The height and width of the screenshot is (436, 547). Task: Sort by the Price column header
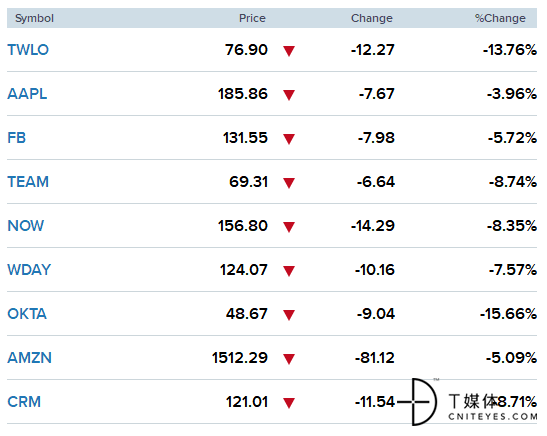tap(252, 18)
